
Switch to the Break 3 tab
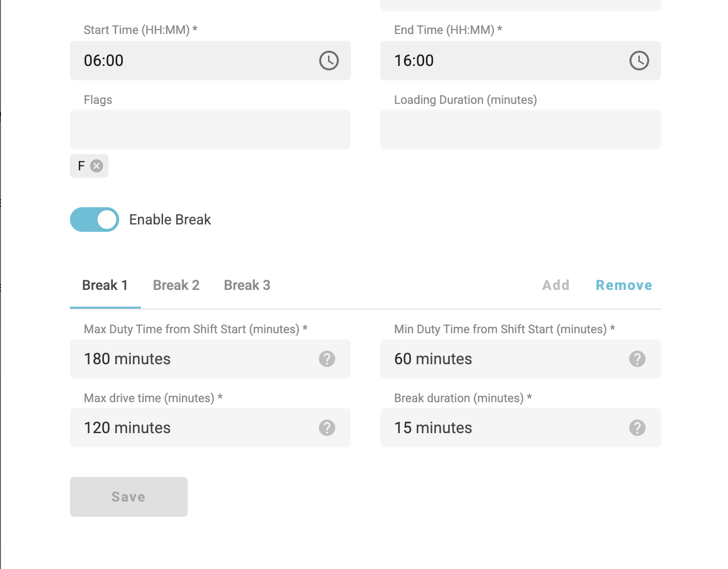247,285
